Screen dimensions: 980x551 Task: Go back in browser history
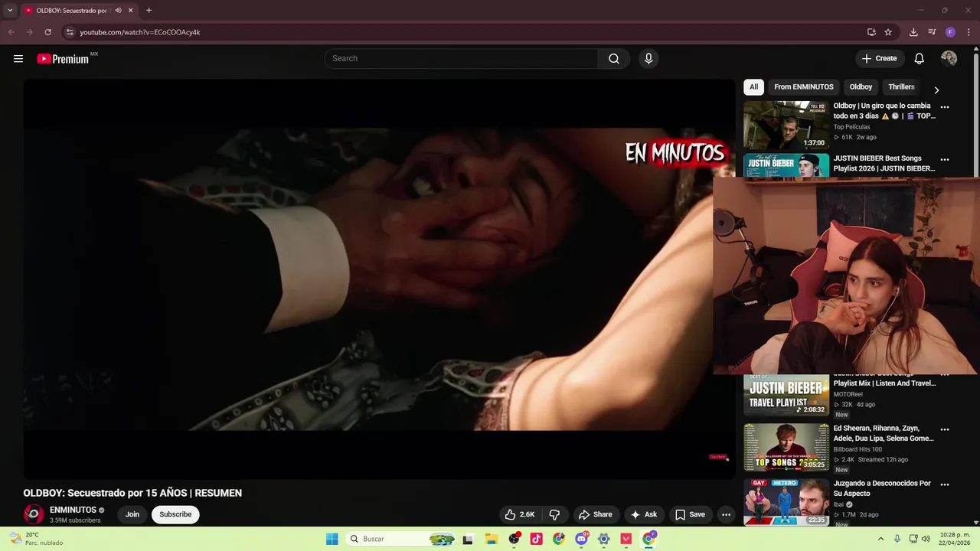(11, 32)
